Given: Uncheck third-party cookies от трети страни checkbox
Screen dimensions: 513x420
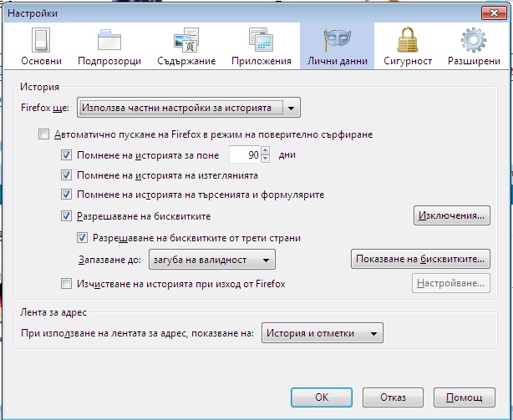Looking at the screenshot, I should [x=82, y=238].
